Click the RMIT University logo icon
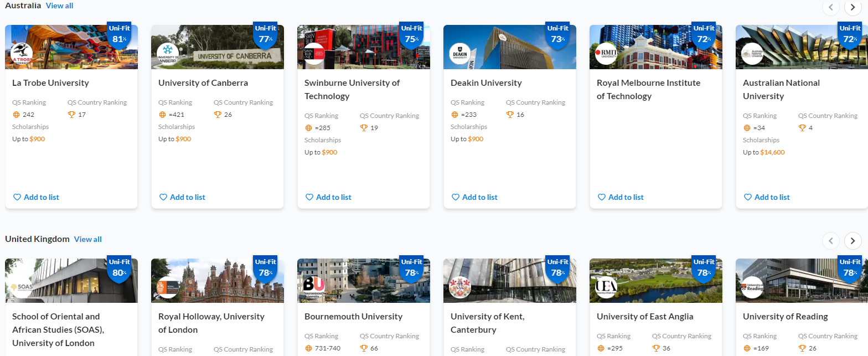The height and width of the screenshot is (356, 868). pyautogui.click(x=607, y=54)
